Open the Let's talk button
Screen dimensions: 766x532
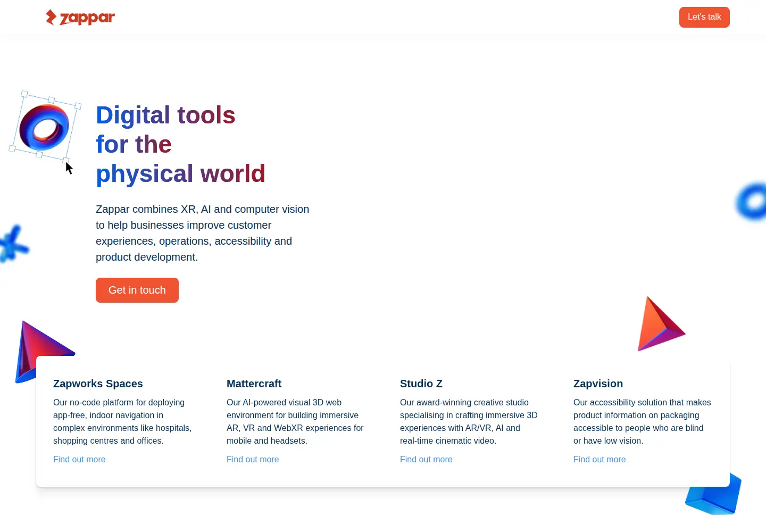[704, 17]
